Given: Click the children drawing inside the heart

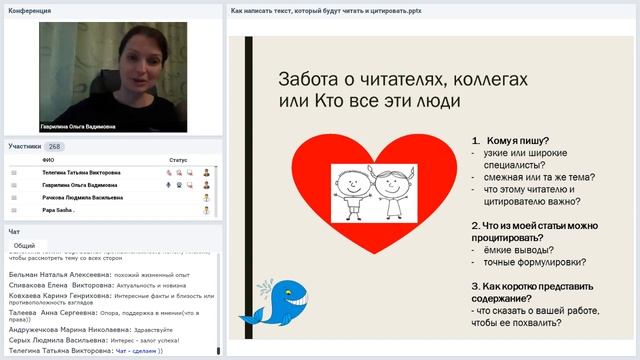Looking at the screenshot, I should click(374, 193).
